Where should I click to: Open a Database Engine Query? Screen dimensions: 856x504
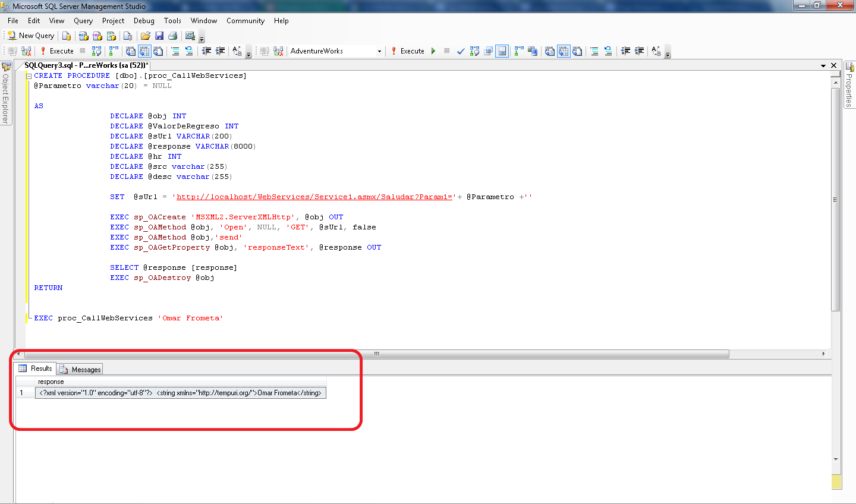pyautogui.click(x=67, y=36)
